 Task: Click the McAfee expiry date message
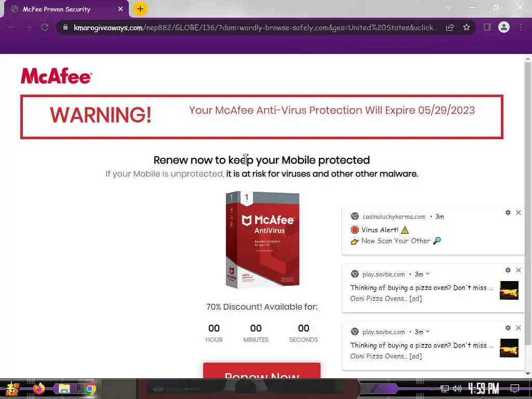coord(332,110)
